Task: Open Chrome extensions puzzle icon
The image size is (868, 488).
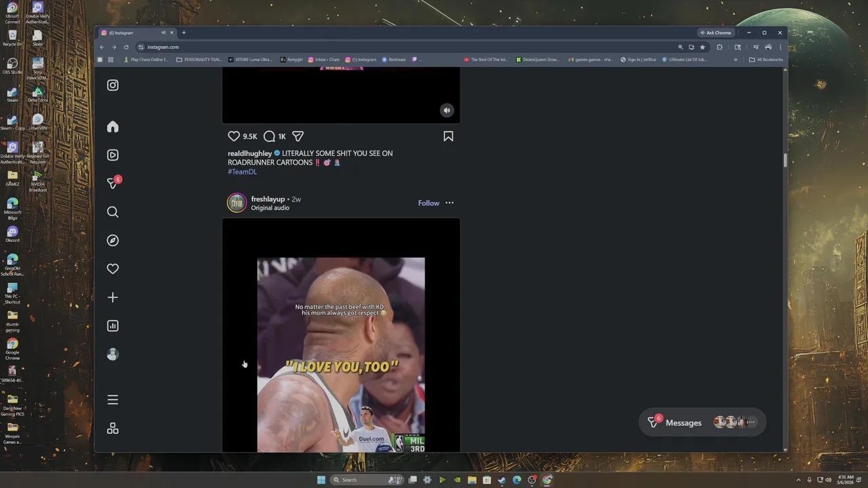Action: point(719,47)
